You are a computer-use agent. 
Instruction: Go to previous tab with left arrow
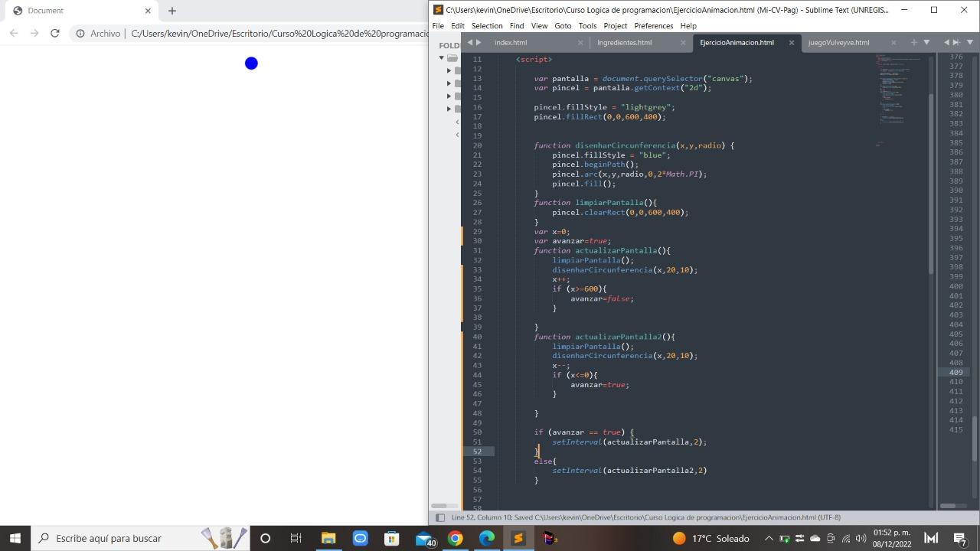(x=470, y=42)
